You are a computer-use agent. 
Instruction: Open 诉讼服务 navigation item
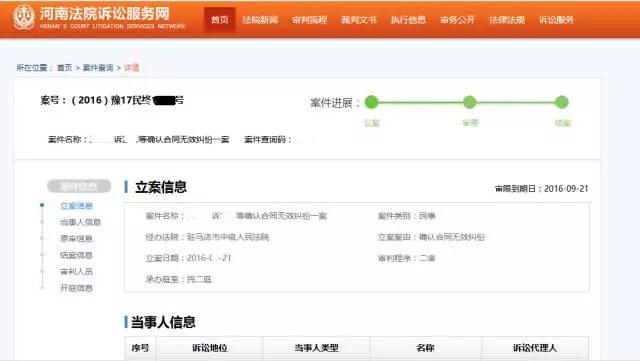tap(556, 20)
